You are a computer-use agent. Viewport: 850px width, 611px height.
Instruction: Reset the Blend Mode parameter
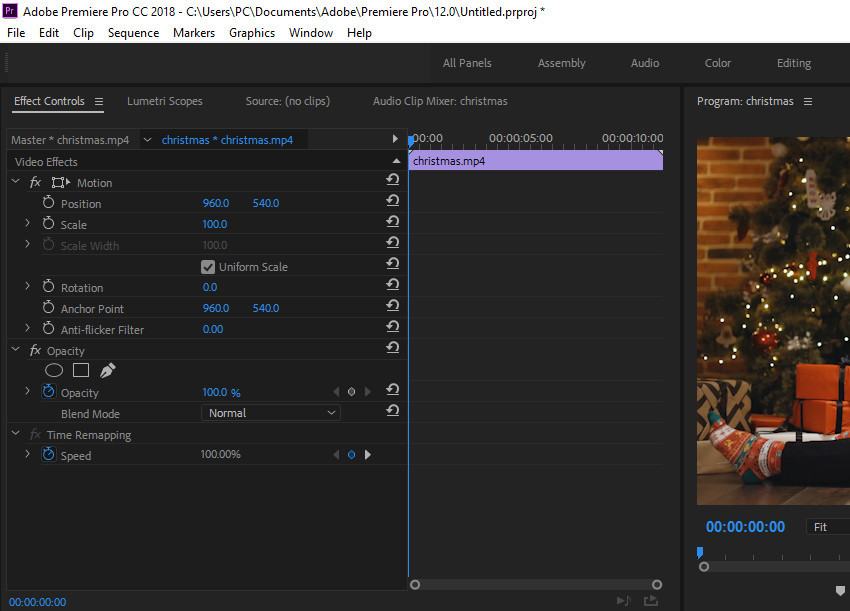coord(392,411)
